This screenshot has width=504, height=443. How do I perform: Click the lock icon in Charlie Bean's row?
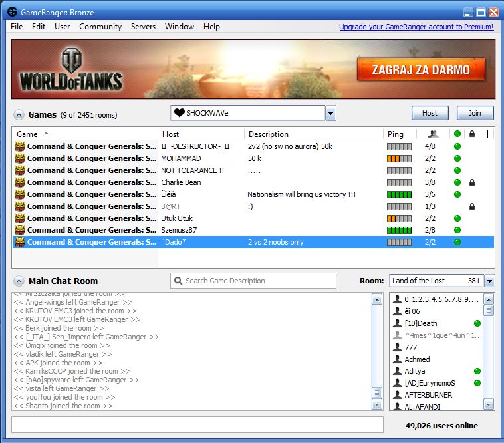point(471,182)
